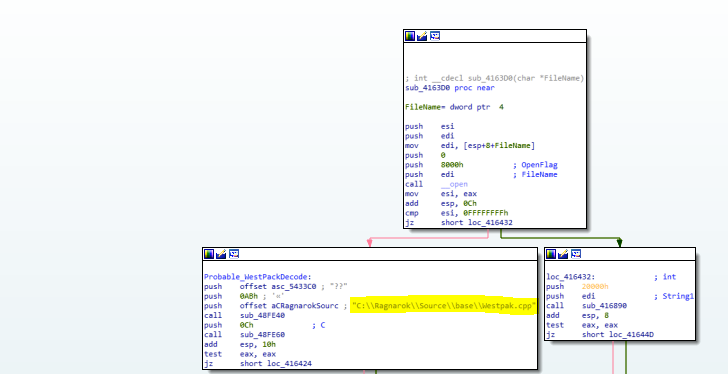Select the 'loc_416432:' label
The width and height of the screenshot is (728, 374).
point(571,277)
